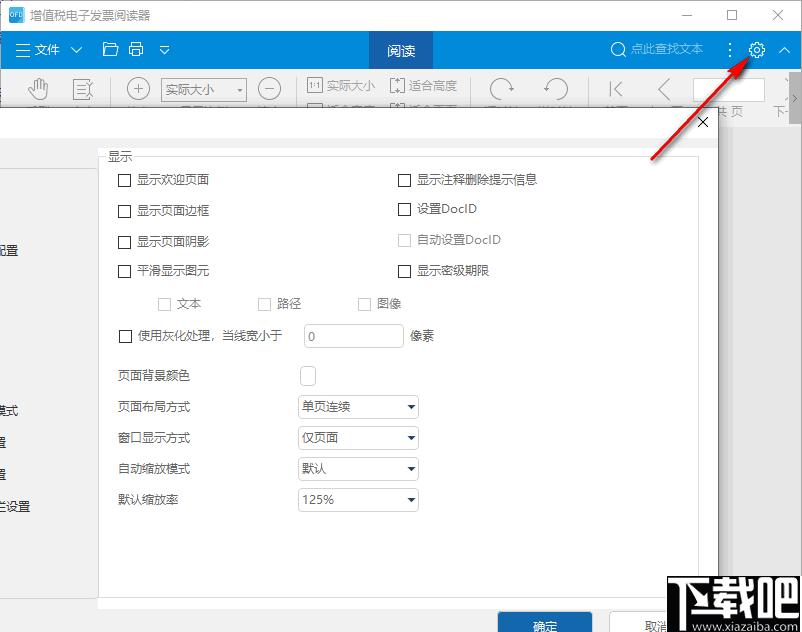This screenshot has height=632, width=802.
Task: Toggle the 图像 checkbox
Action: pyautogui.click(x=364, y=304)
